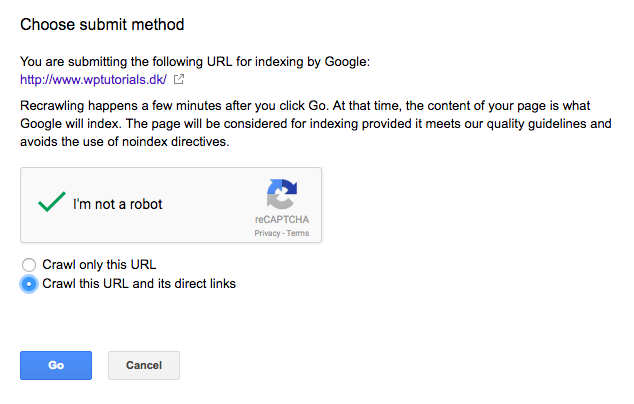Cancel the submit method dialog
Screen dimensions: 634x404
coord(144,365)
